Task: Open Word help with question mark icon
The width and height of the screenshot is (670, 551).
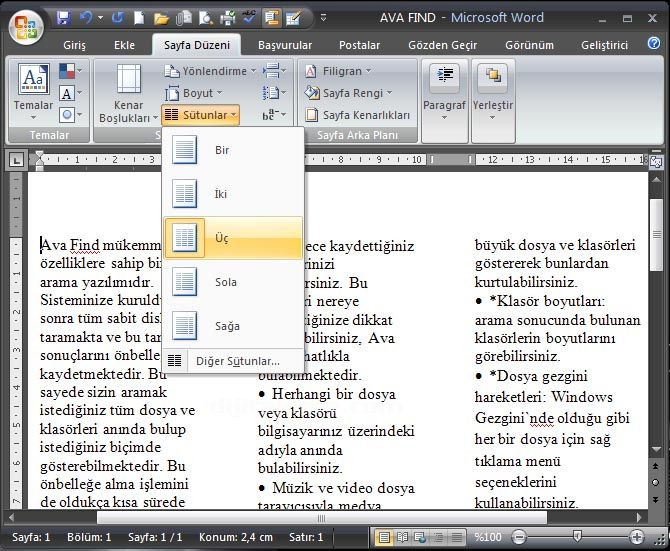Action: pyautogui.click(x=654, y=43)
